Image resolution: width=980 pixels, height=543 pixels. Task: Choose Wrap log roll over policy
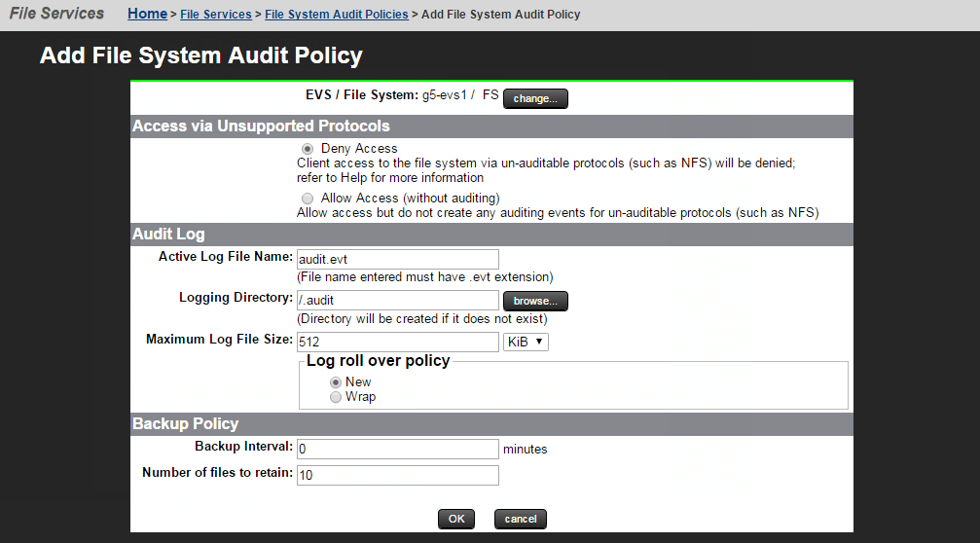pos(336,397)
